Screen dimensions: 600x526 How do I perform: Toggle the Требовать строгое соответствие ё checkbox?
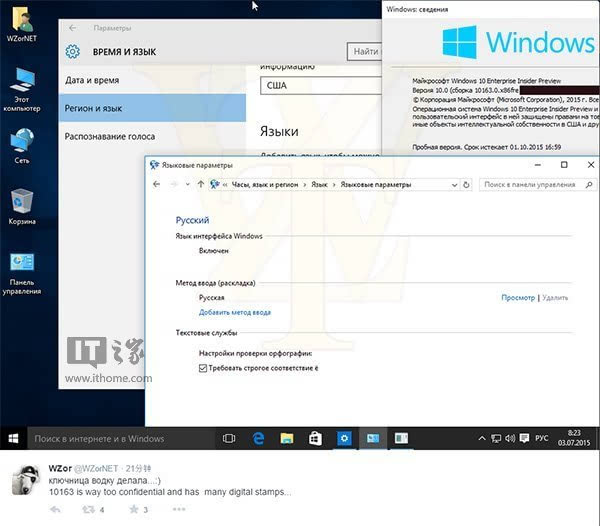click(204, 369)
